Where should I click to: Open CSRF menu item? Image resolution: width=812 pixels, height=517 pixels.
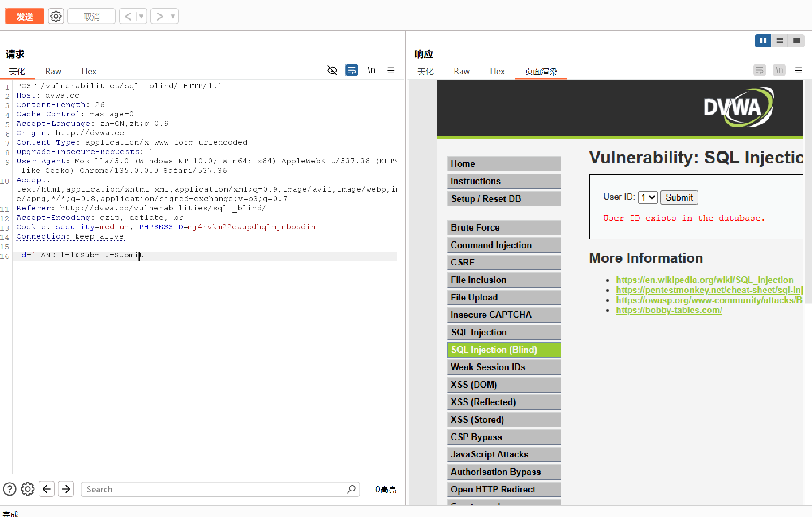click(504, 262)
